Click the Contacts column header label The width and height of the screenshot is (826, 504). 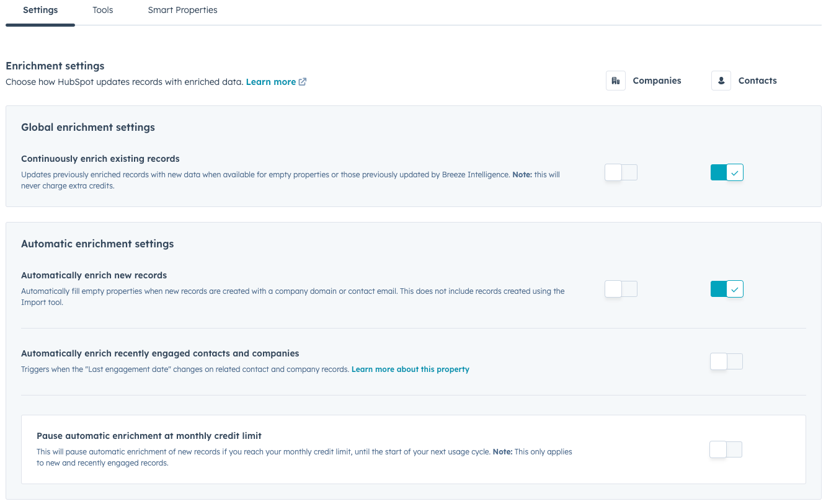tap(757, 80)
